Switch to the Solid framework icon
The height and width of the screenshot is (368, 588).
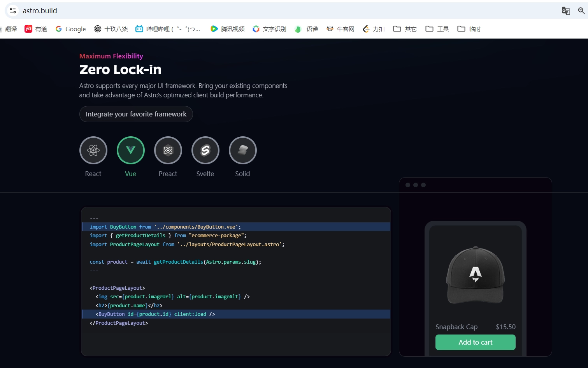coord(243,150)
